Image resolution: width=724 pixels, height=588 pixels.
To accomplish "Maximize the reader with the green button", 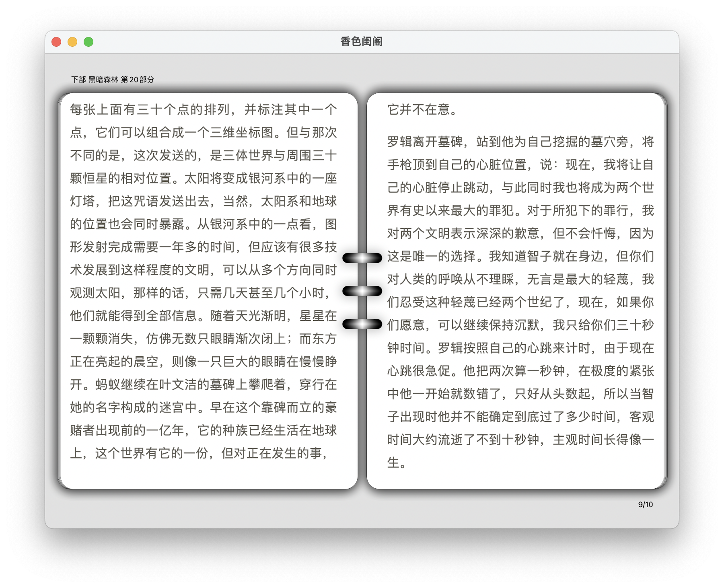I will 88,42.
